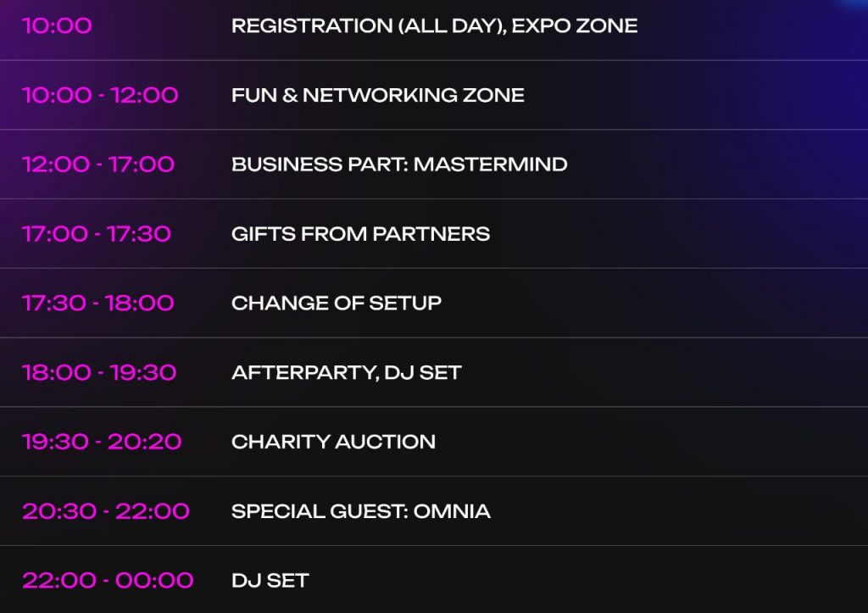Click the 22:00 end time of Omnia slot
The image size is (868, 613).
click(152, 511)
